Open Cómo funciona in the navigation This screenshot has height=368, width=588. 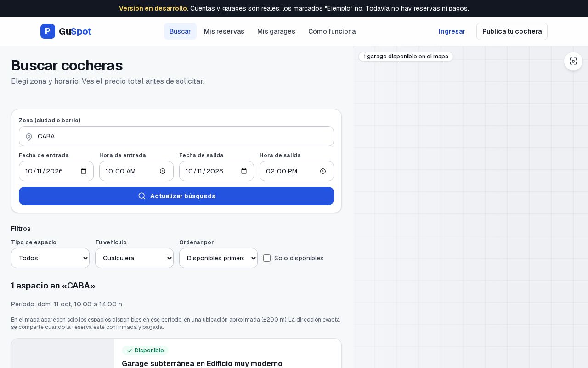[x=332, y=31]
